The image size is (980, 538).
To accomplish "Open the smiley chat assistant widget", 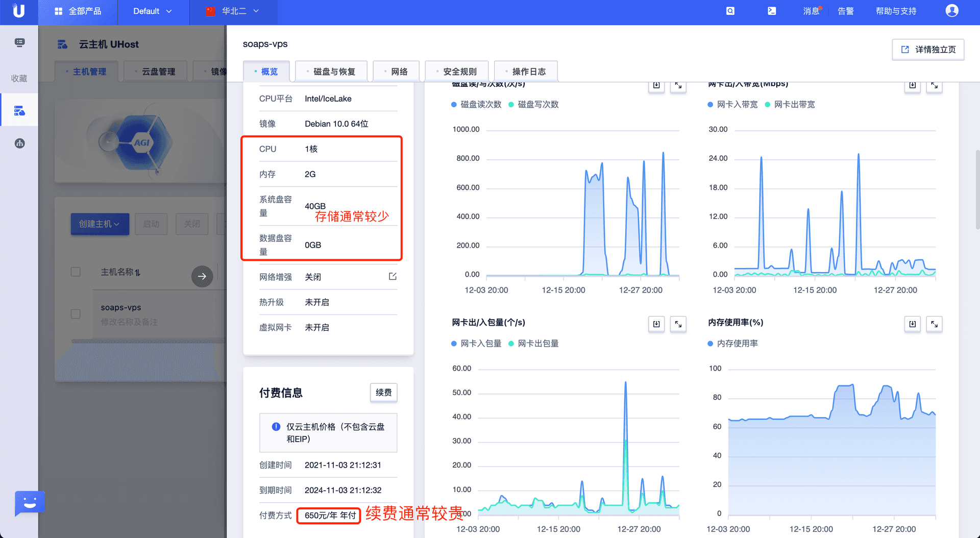I will click(x=30, y=503).
